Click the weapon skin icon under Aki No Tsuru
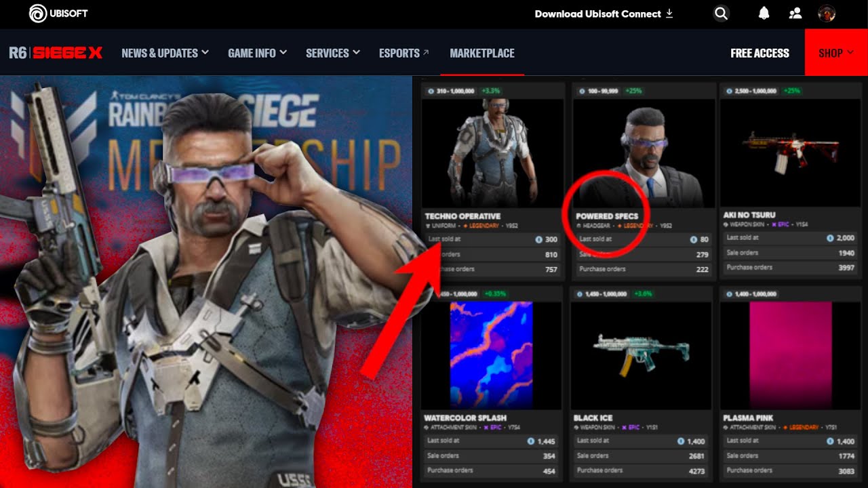Screen dimensions: 868x488 pos(726,224)
